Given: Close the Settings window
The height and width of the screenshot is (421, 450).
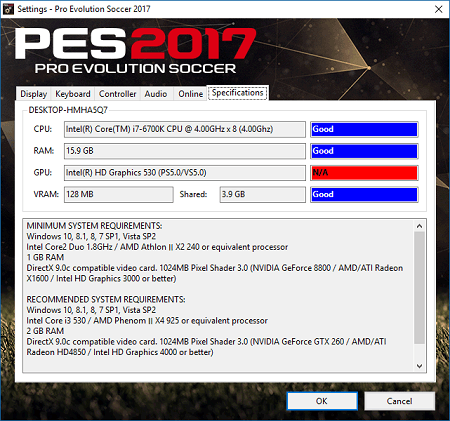Looking at the screenshot, I should tap(439, 9).
